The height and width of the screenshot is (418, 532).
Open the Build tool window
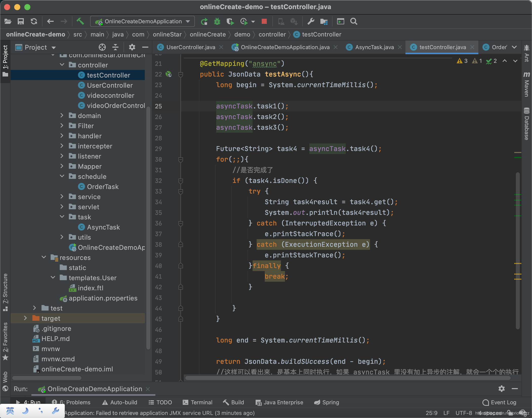[233, 402]
